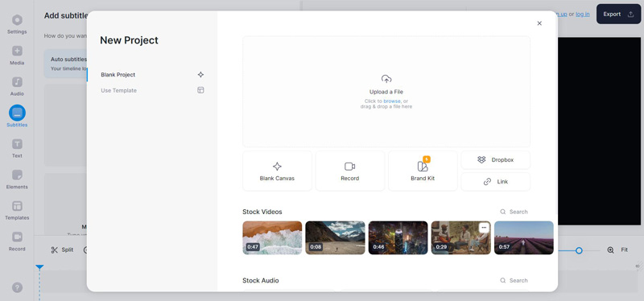Click the layout icon beside Use Template

(x=200, y=90)
